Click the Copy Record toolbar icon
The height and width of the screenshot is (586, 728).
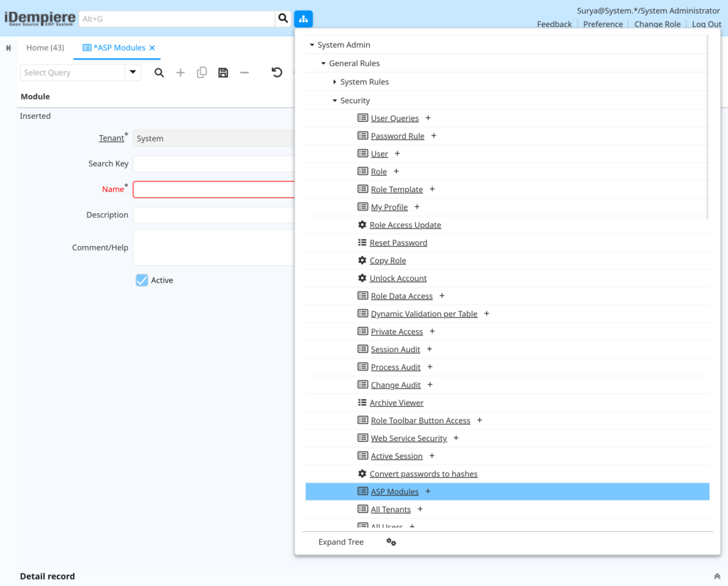[202, 73]
